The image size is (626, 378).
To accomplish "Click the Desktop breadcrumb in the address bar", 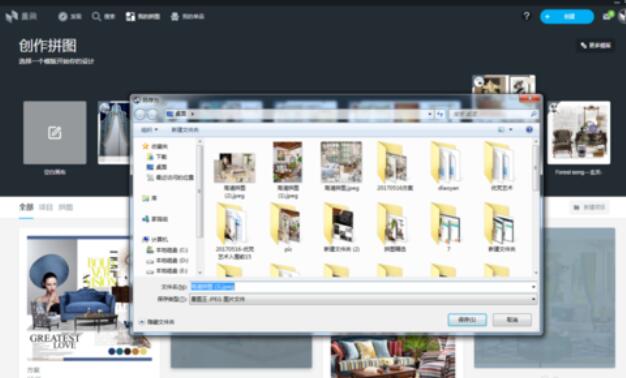I will click(x=181, y=114).
